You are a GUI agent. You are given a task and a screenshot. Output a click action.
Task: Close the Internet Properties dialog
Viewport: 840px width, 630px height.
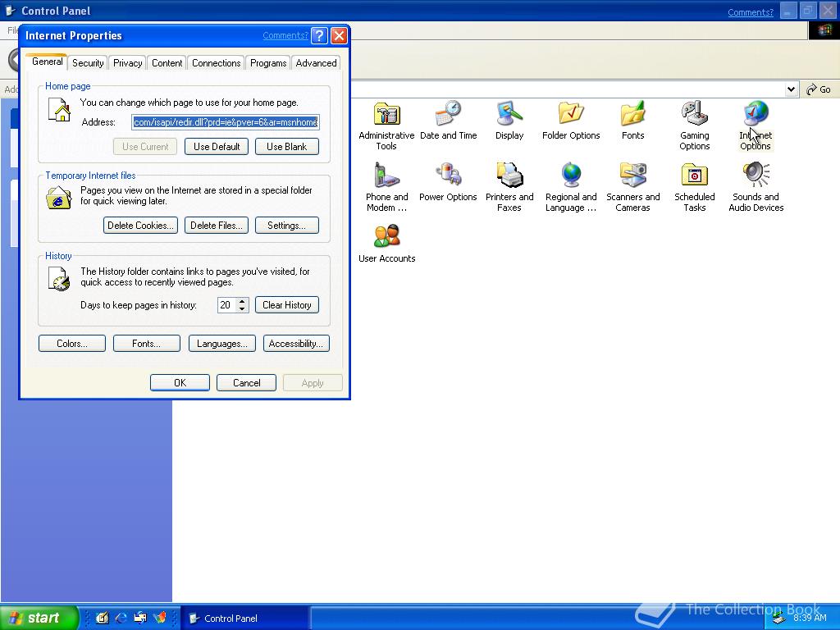coord(339,36)
